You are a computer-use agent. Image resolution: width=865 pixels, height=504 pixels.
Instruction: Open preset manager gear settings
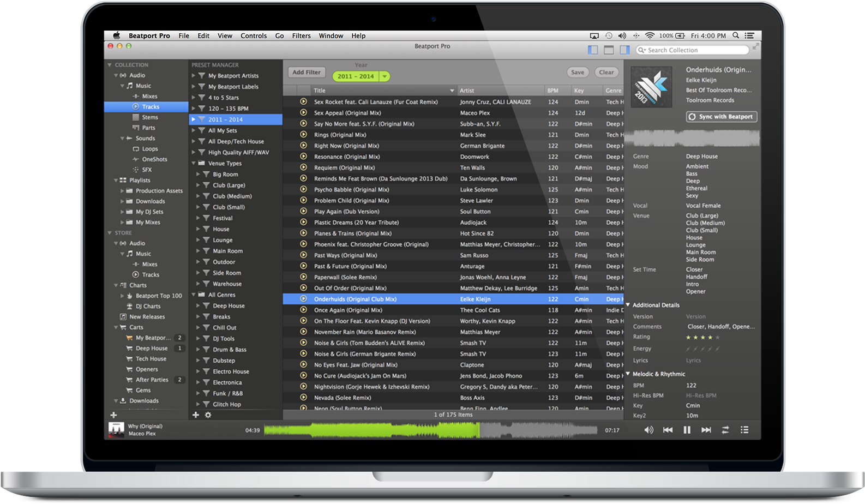point(208,415)
